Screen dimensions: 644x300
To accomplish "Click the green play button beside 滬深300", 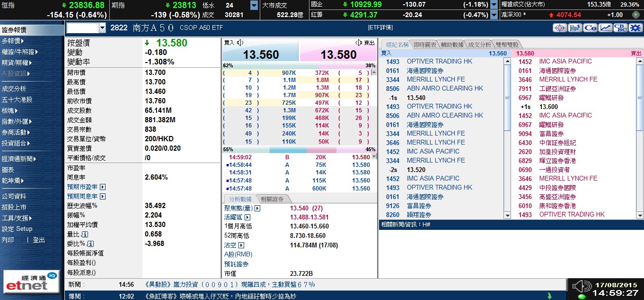I will pos(636,15).
